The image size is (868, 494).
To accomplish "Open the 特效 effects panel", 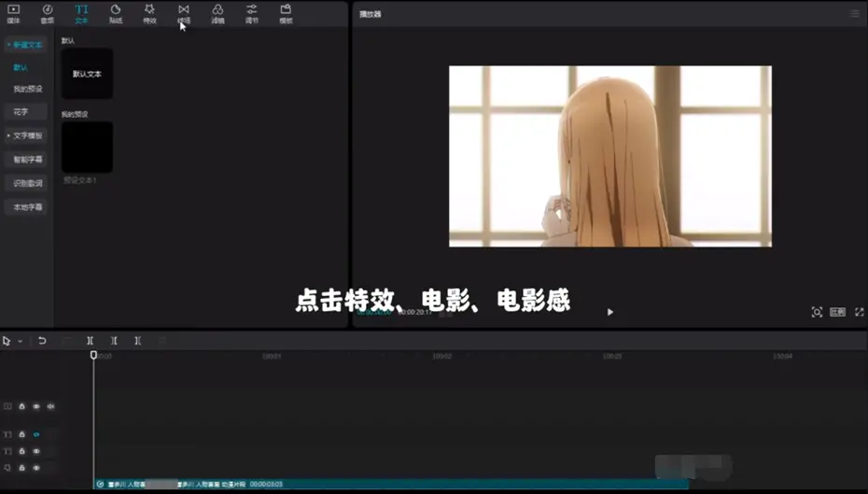I will [x=149, y=14].
